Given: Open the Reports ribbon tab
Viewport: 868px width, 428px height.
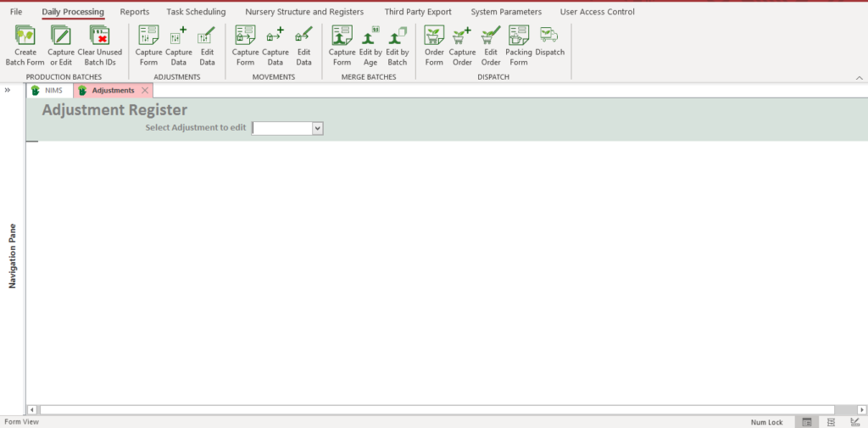Looking at the screenshot, I should [135, 12].
